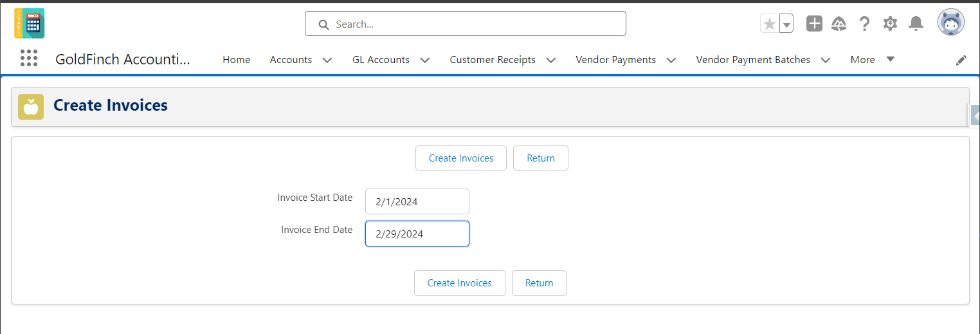Open the Vendor Payments tab
Viewport: 980px width, 334px height.
click(615, 59)
